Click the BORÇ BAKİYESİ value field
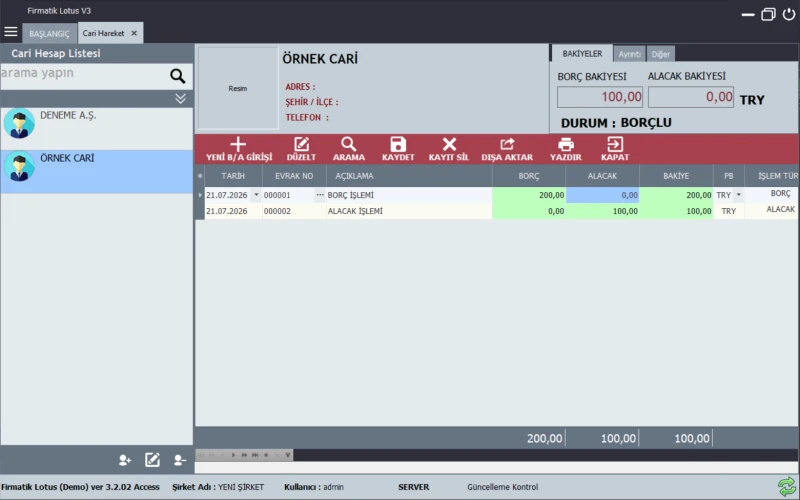Image resolution: width=800 pixels, height=500 pixels. coord(599,97)
